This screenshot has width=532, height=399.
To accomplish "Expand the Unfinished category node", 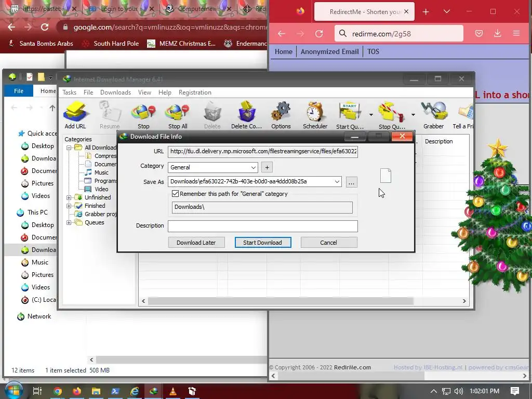I will click(x=69, y=197).
